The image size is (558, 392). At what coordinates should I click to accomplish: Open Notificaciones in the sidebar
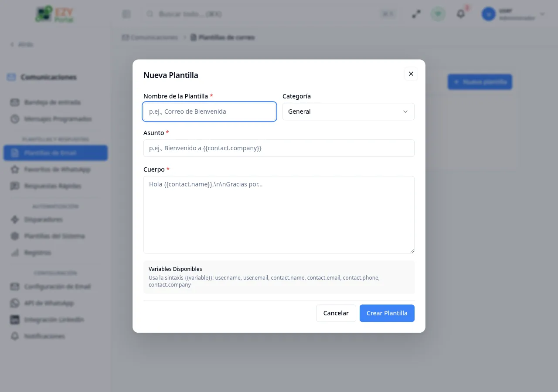55,336
